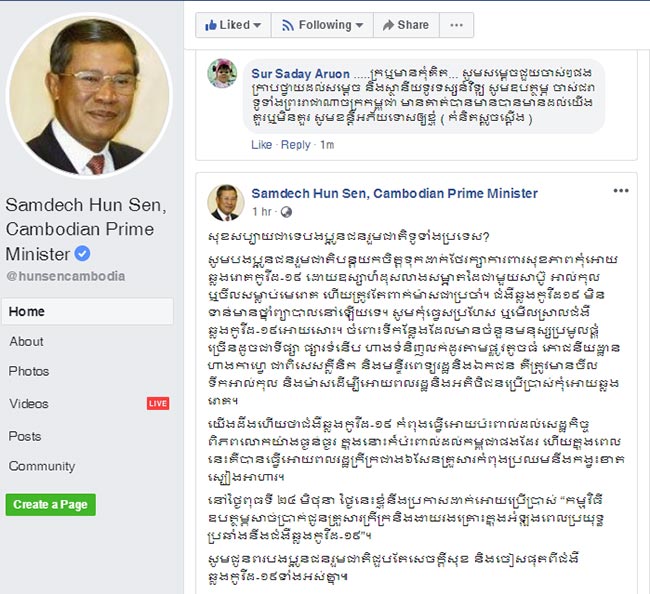Open the three-dot more menu beside Share
Screen dimensions: 650x594
coord(456,25)
